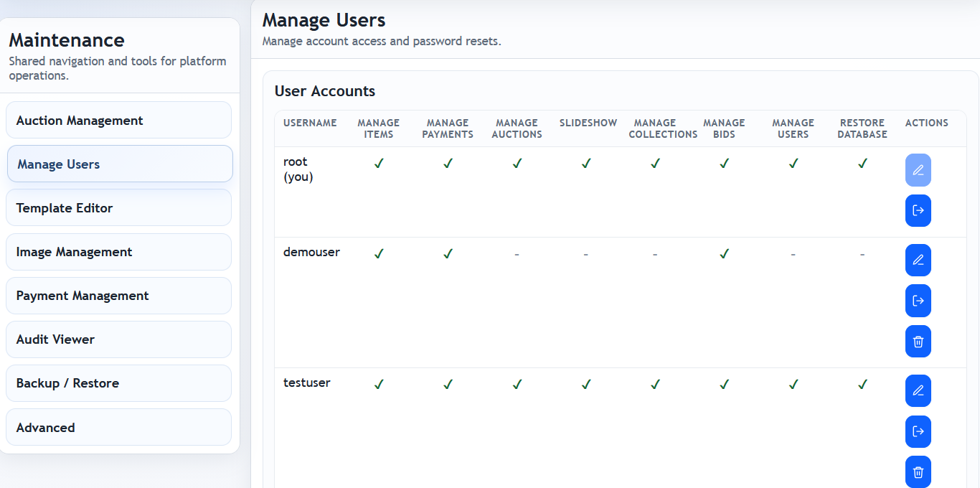This screenshot has width=980, height=488.
Task: Click the User Accounts heading
Action: click(325, 91)
